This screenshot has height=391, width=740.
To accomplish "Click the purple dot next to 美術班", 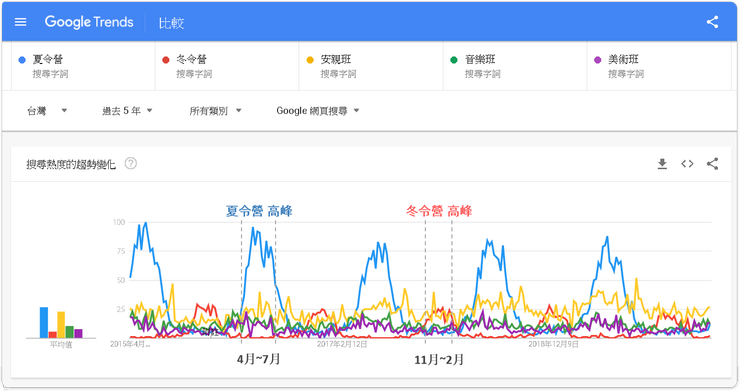I will tap(597, 60).
